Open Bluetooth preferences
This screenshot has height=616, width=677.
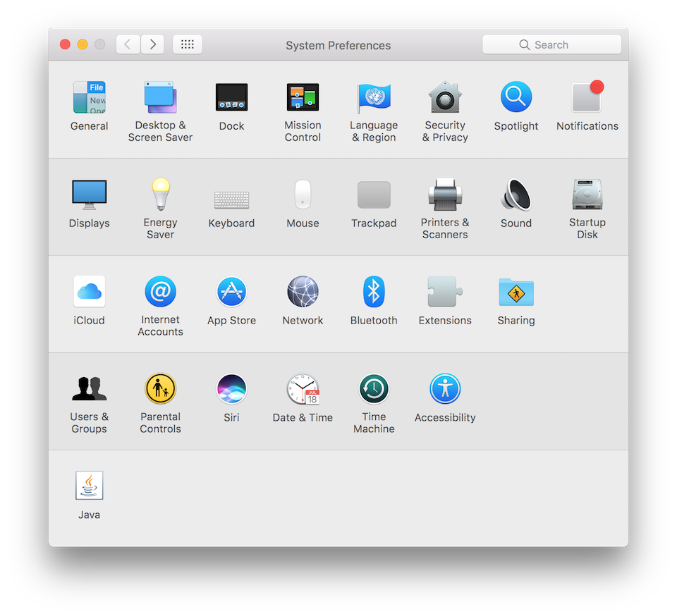pyautogui.click(x=374, y=292)
